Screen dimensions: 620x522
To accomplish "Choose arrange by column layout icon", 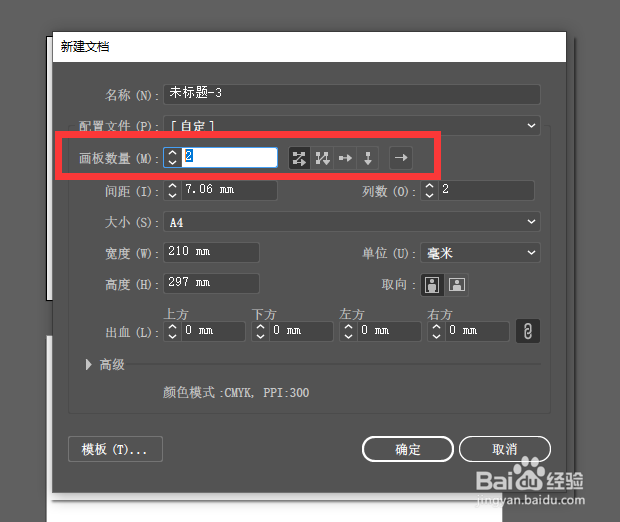I will coord(368,158).
